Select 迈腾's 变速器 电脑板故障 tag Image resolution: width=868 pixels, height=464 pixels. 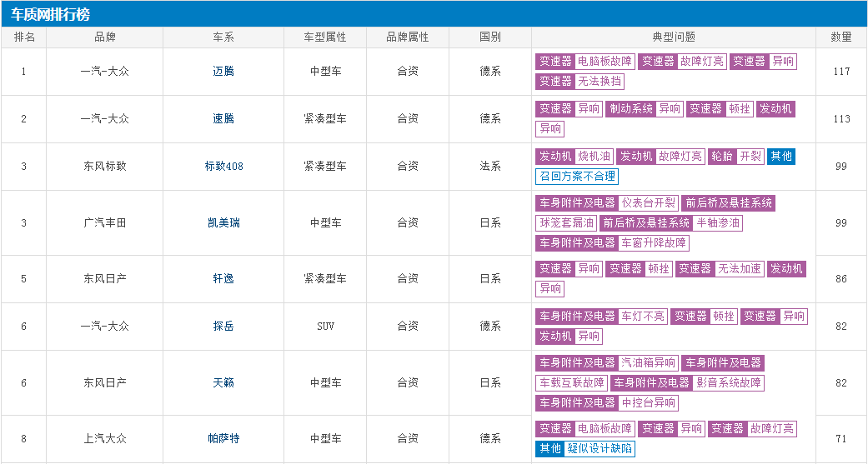coord(585,62)
